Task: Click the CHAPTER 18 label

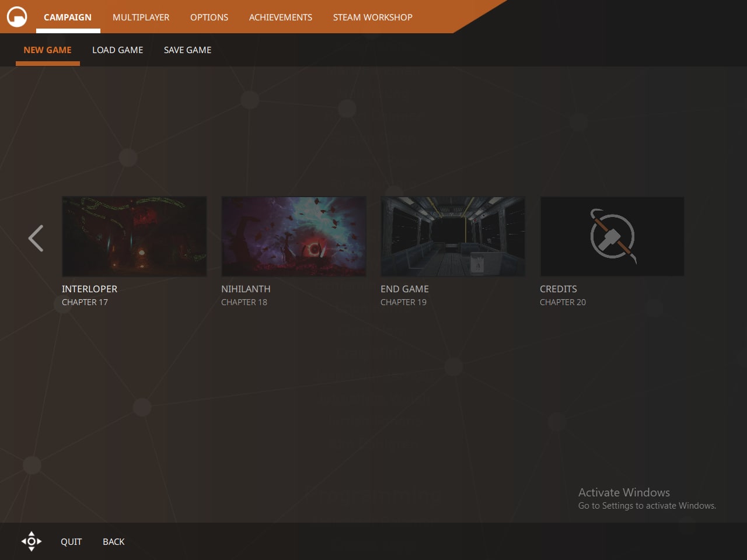Action: point(244,302)
